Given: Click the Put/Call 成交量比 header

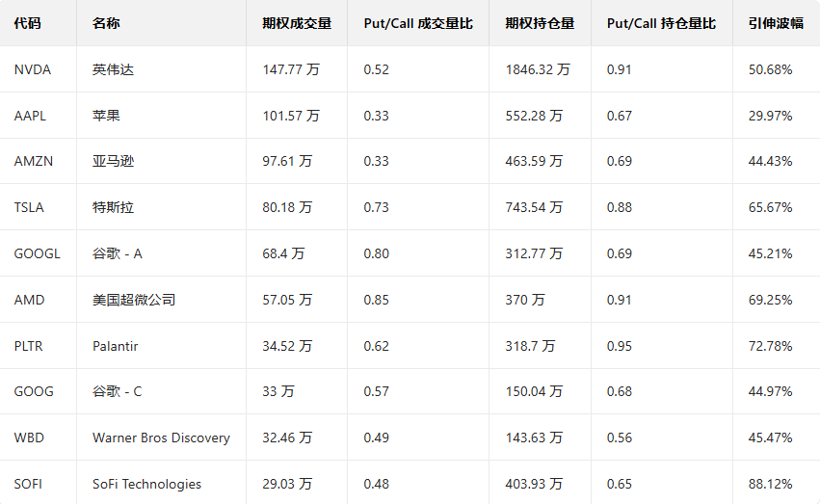Looking at the screenshot, I should [418, 23].
